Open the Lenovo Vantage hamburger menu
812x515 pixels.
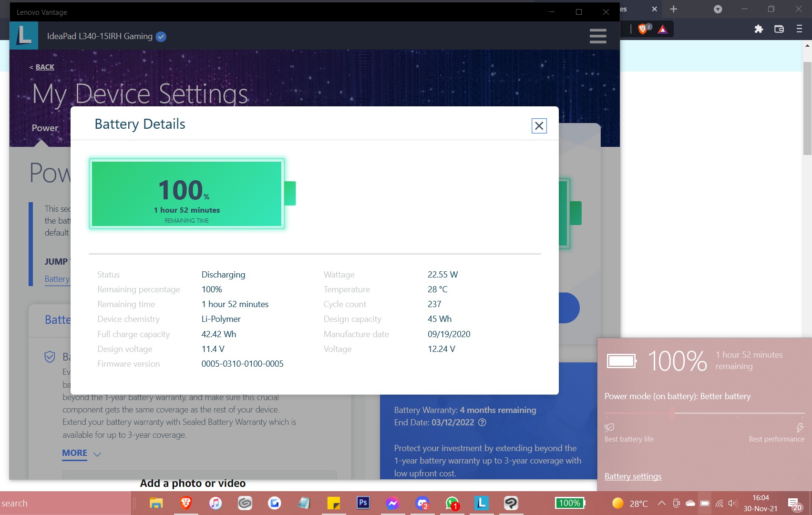point(598,36)
